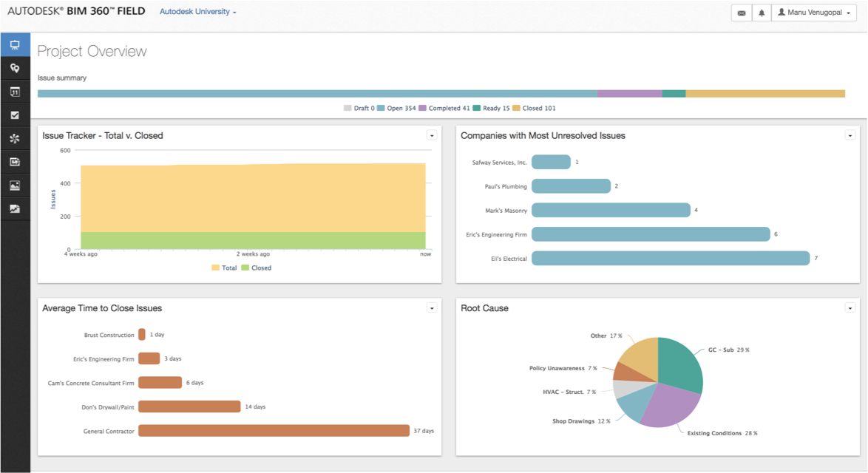Open the checklists checkmark icon

[15, 115]
